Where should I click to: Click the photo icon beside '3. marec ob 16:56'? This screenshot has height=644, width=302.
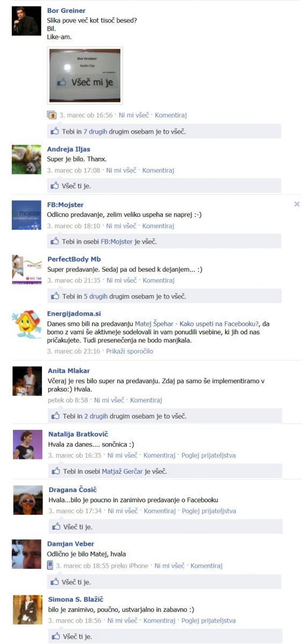point(52,115)
